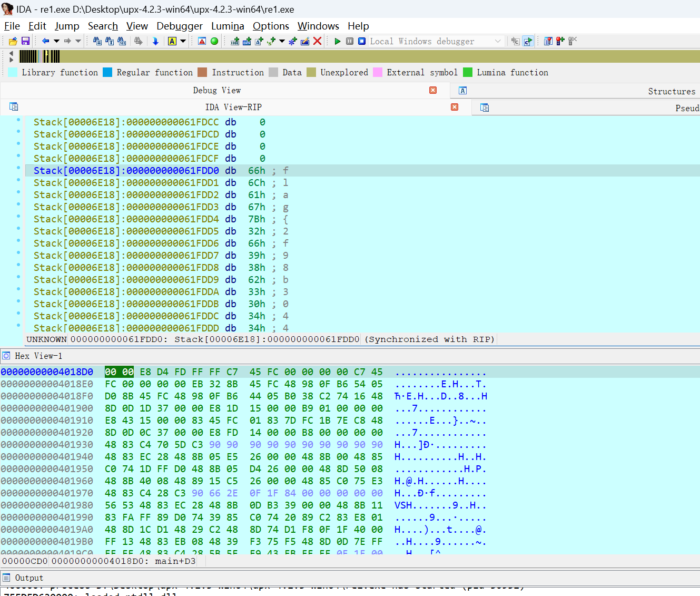Expand the dropdown next to the yellow A icon
The width and height of the screenshot is (700, 596).
tap(183, 41)
